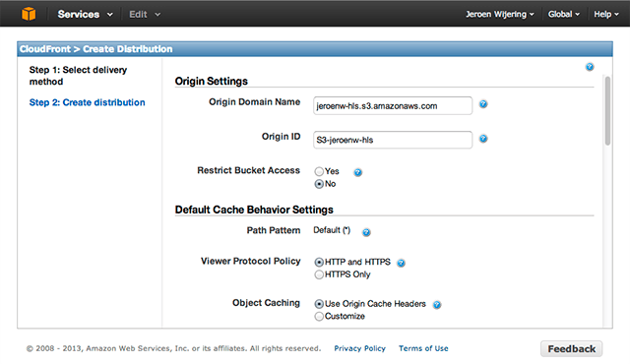
Task: Expand the Jeroen Wijering account menu
Action: [x=500, y=15]
